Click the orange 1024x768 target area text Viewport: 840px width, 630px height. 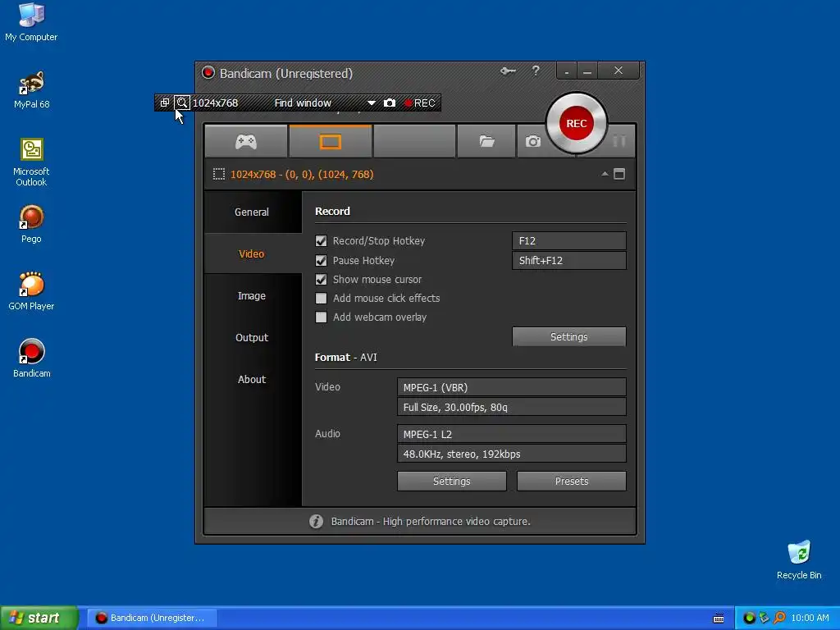point(302,174)
